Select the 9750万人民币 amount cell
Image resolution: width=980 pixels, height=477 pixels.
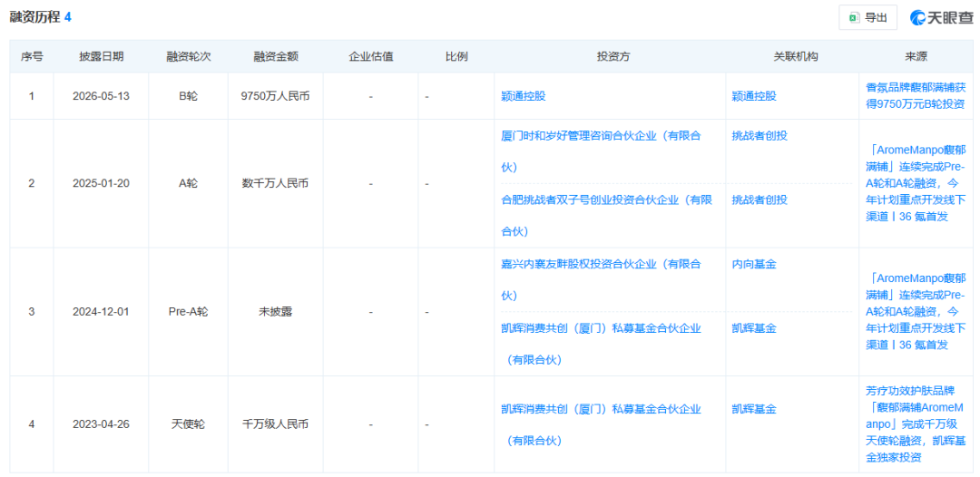point(276,96)
